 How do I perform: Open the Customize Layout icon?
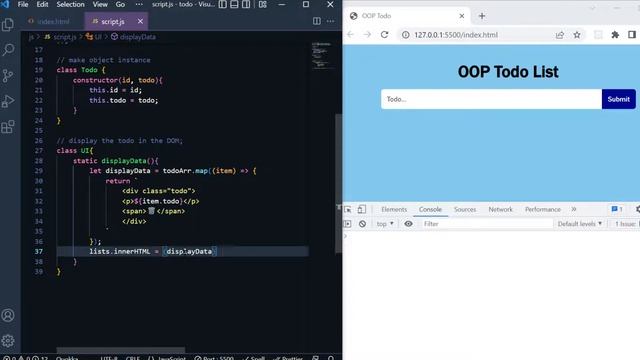click(x=263, y=4)
